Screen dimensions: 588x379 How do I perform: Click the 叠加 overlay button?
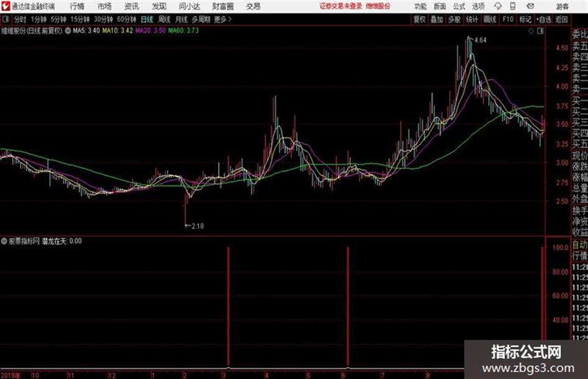[x=437, y=19]
